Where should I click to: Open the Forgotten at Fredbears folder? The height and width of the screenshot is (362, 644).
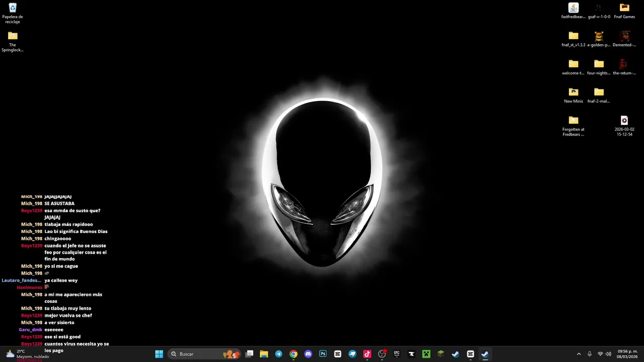pos(574,126)
